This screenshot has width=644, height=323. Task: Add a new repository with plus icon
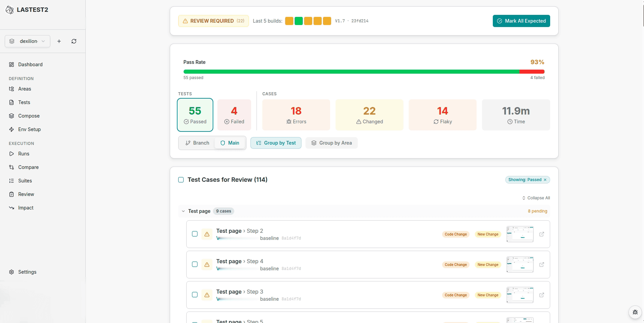tap(59, 41)
